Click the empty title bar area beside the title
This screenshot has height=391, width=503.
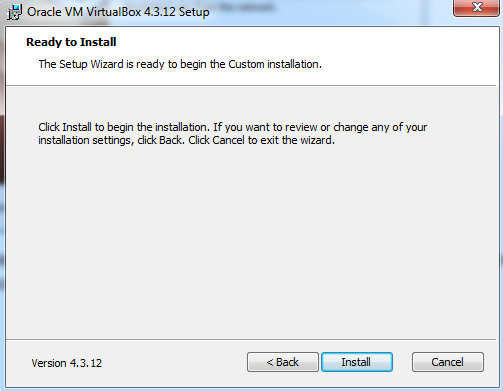pos(330,12)
